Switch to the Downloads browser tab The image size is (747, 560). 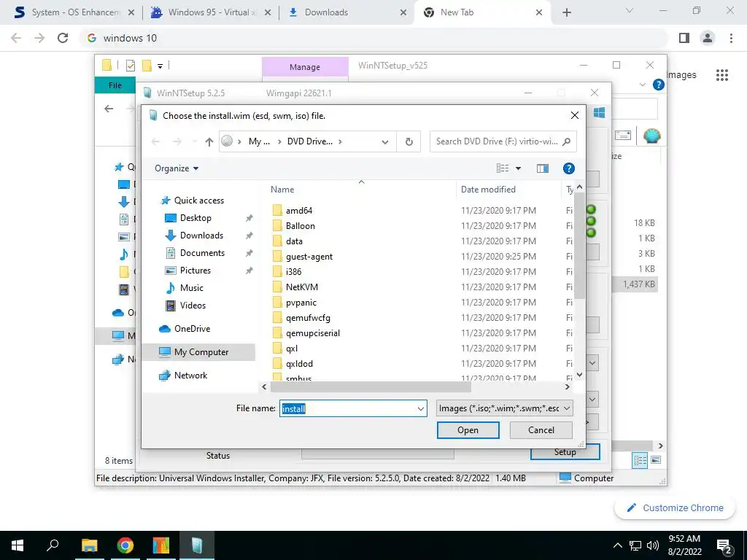pyautogui.click(x=347, y=12)
